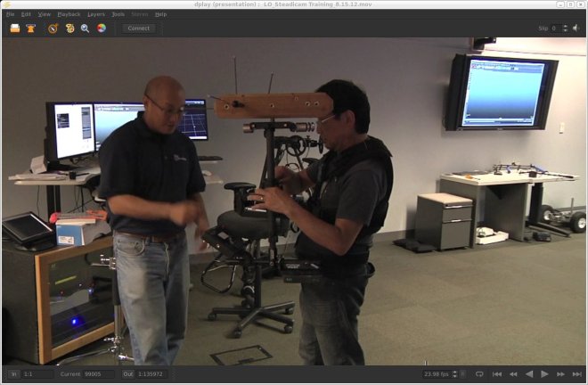The width and height of the screenshot is (588, 385).
Task: Click the In point button
Action: 13,374
